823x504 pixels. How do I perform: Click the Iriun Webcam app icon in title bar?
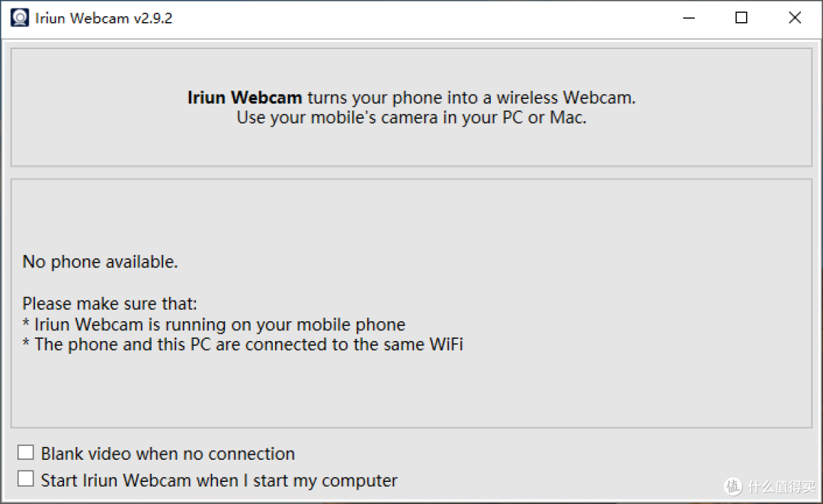(x=20, y=18)
